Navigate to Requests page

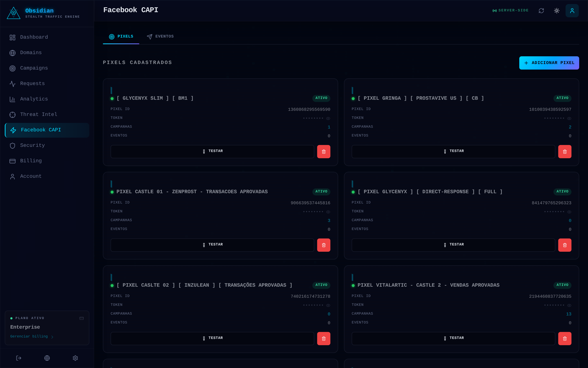(47, 84)
